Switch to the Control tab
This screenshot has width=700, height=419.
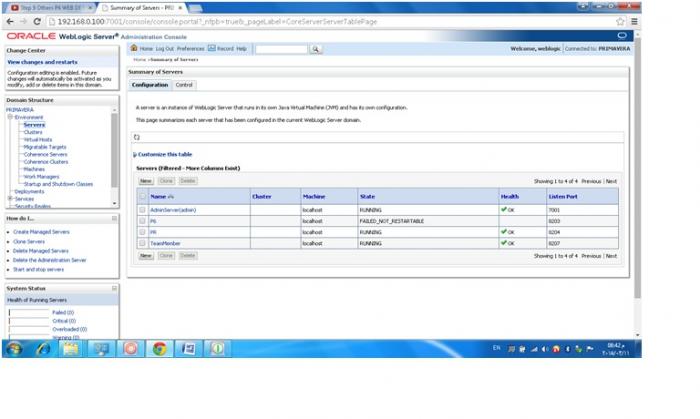click(184, 85)
